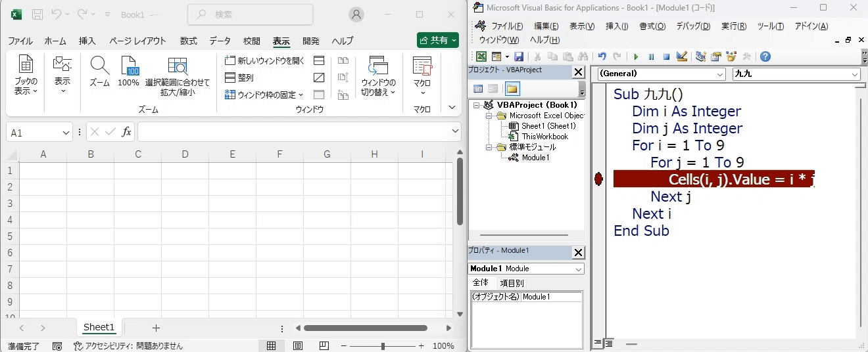Click the insert UserForm icon in VBA toolbar

(x=497, y=56)
